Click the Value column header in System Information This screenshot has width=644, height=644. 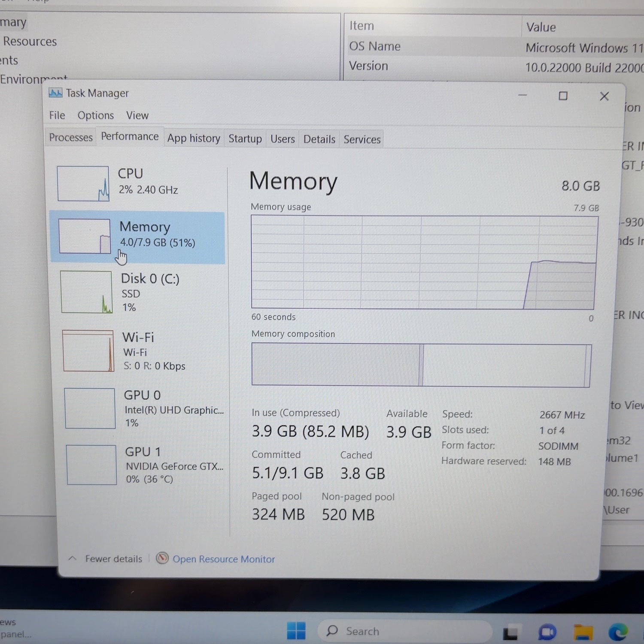tap(583, 27)
